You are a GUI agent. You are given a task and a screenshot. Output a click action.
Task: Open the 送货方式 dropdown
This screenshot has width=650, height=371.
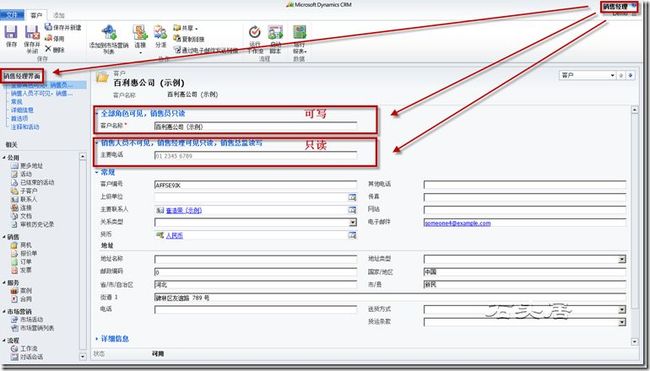(x=622, y=310)
